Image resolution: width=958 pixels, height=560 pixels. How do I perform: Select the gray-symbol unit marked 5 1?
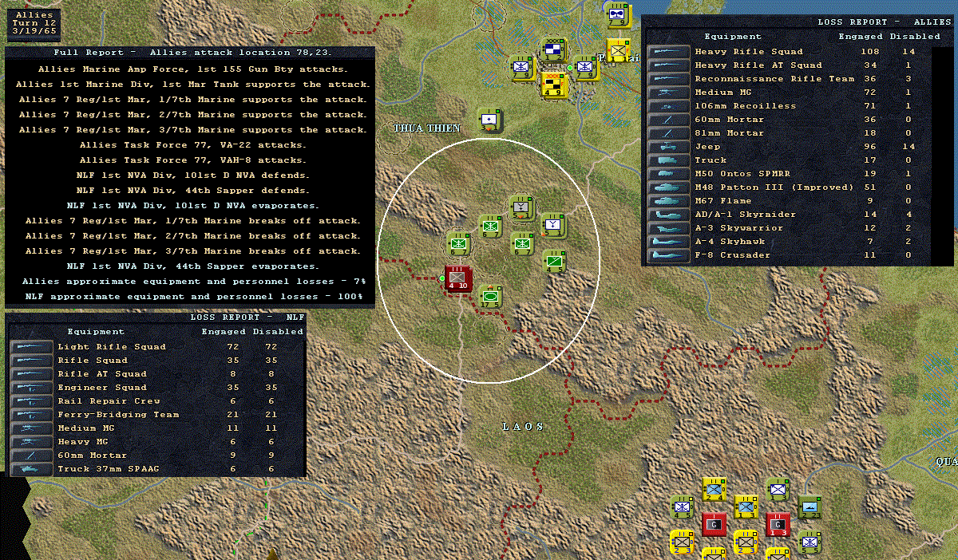[521, 207]
